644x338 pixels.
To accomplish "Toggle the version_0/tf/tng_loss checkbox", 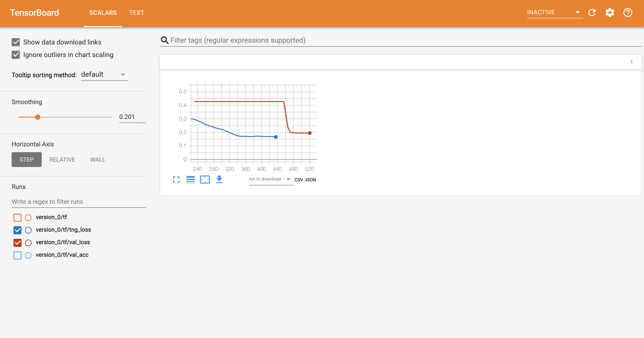I will point(17,229).
